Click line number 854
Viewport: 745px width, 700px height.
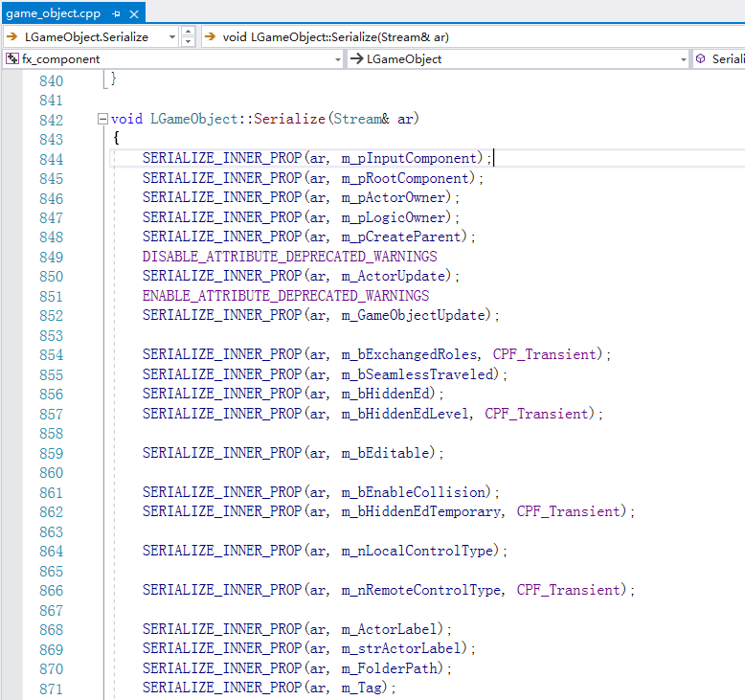coord(52,355)
